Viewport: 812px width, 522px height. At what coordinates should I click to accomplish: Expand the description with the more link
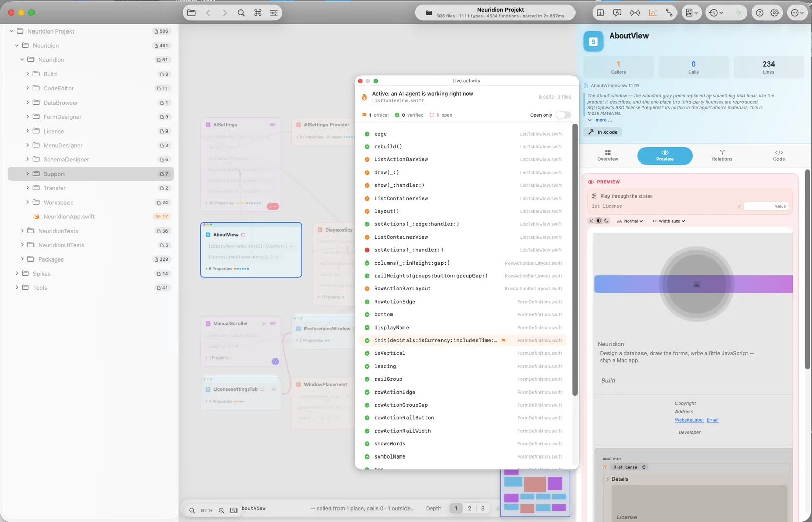tap(600, 120)
